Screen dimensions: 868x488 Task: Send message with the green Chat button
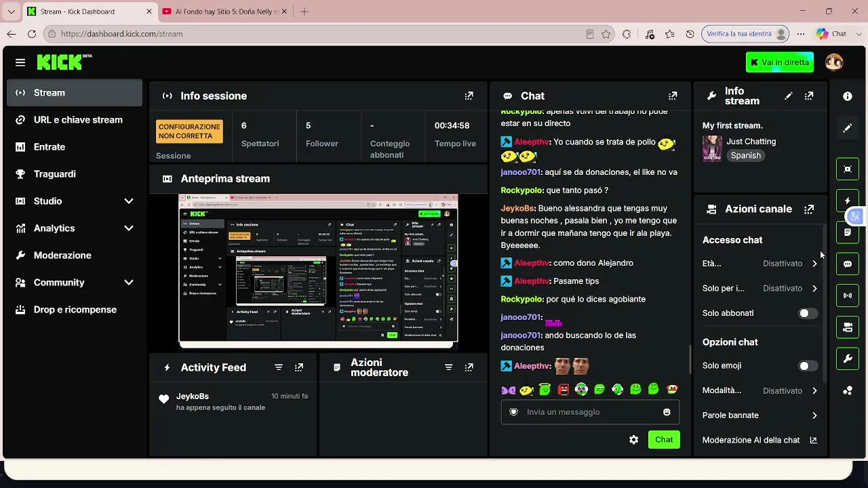click(x=664, y=440)
